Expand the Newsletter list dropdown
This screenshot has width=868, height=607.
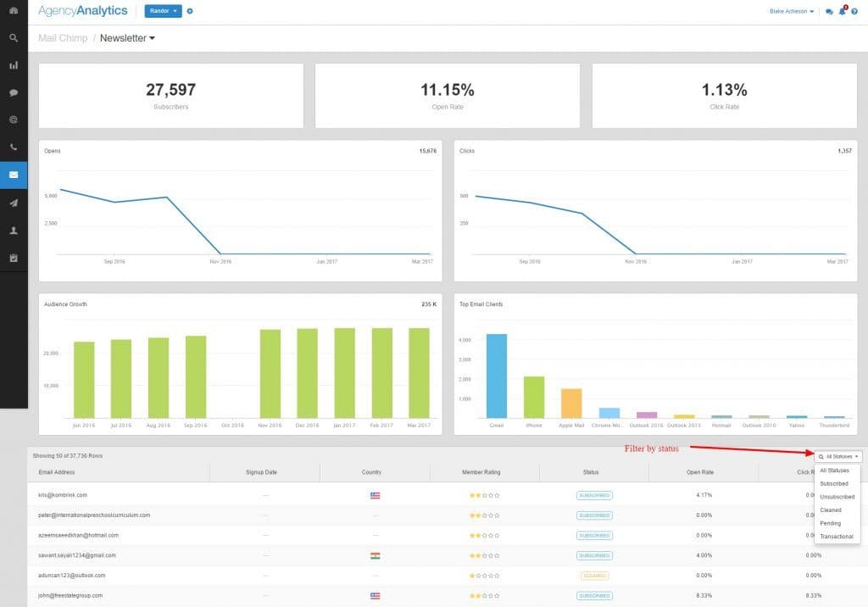tap(127, 38)
